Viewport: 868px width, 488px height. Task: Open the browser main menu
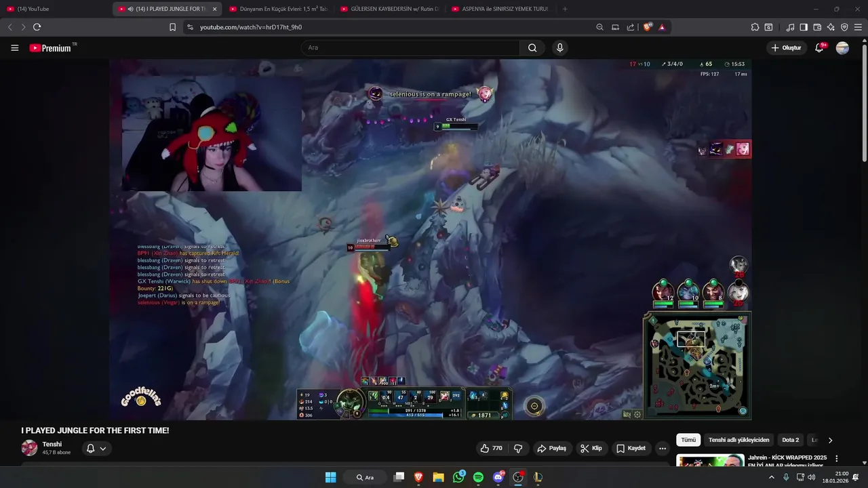pyautogui.click(x=858, y=27)
